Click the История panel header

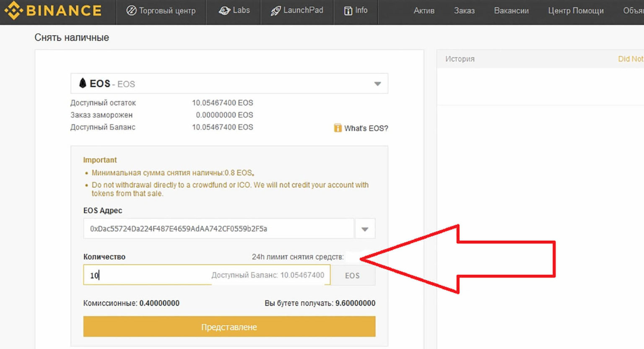460,59
